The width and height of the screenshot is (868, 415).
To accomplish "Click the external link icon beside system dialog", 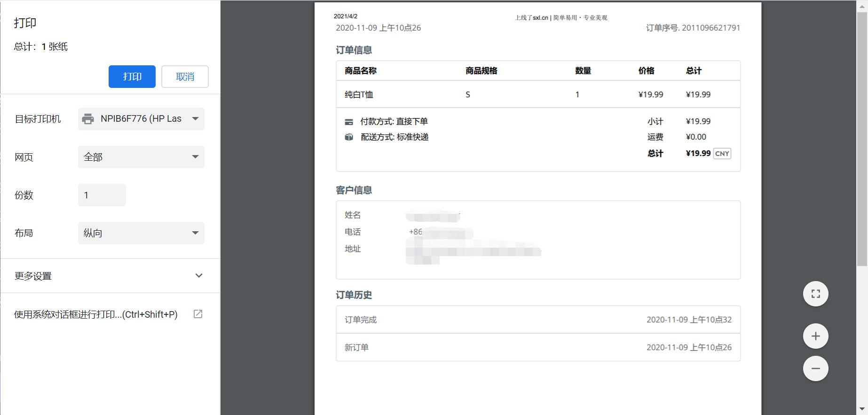I will tap(198, 314).
